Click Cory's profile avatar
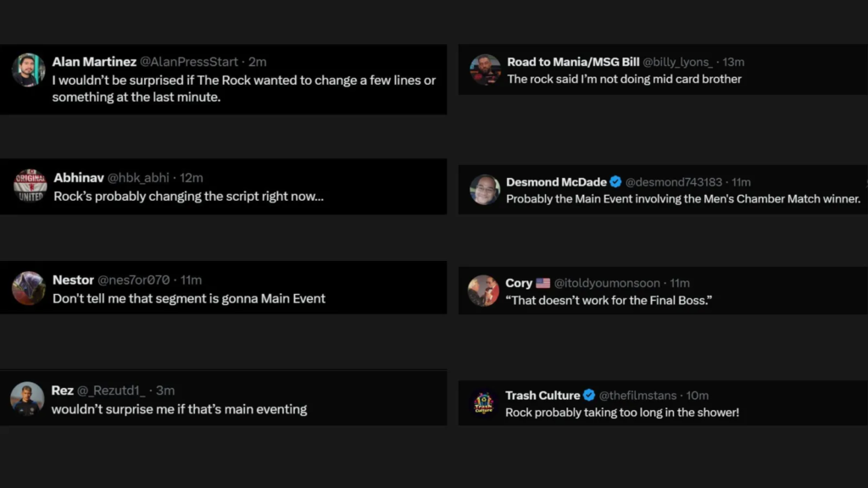Image resolution: width=868 pixels, height=488 pixels. (x=483, y=291)
